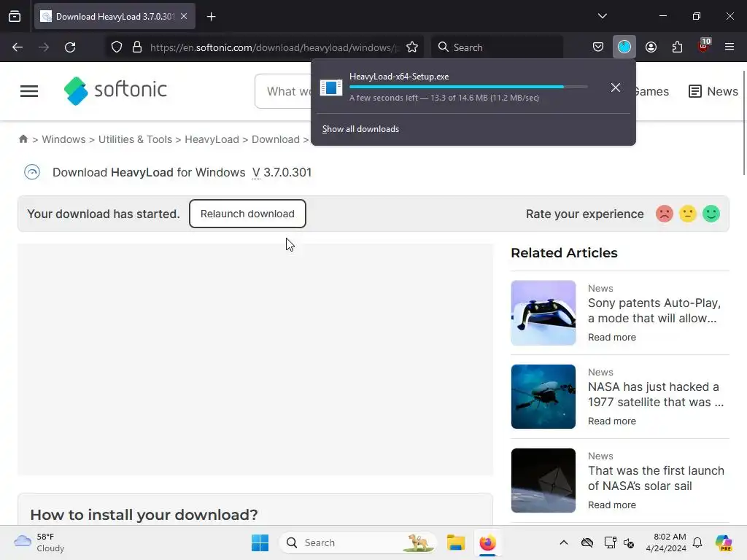
Task: Open the taskbar clock and date
Action: pos(666,542)
